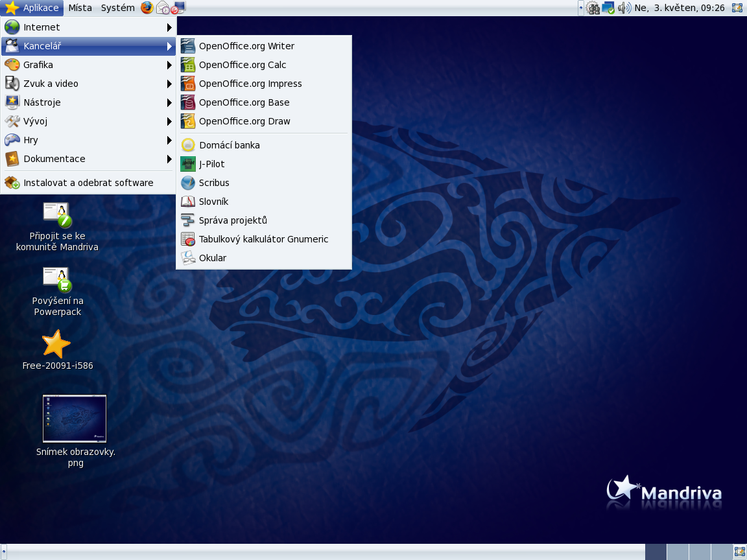
Task: Expand the Vývoj submenu arrow
Action: 169,121
